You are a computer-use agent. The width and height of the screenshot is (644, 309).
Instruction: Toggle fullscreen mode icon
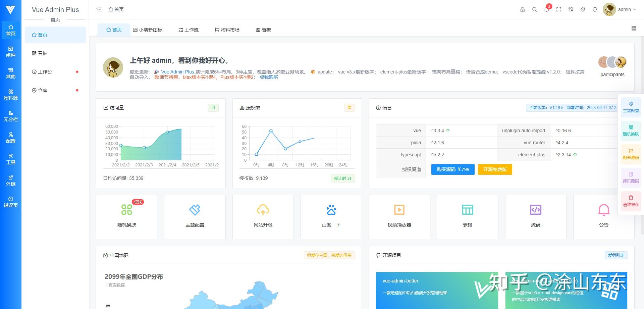tap(559, 9)
